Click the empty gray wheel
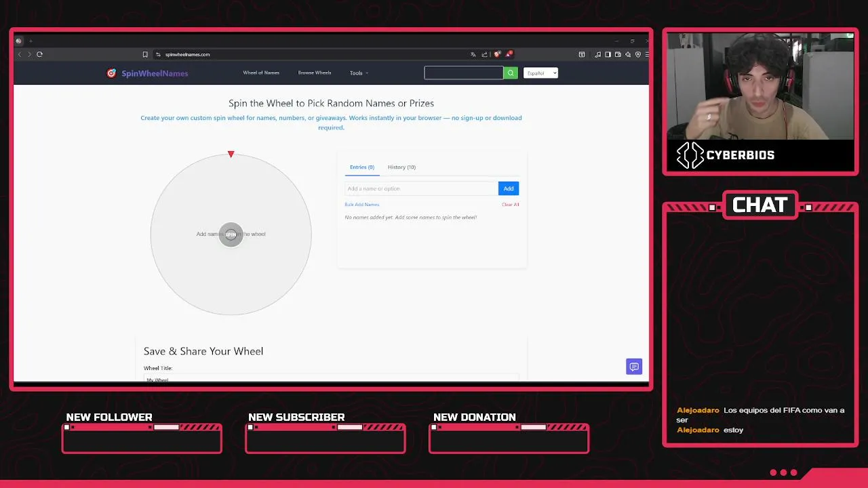Image resolution: width=868 pixels, height=488 pixels. (x=231, y=235)
